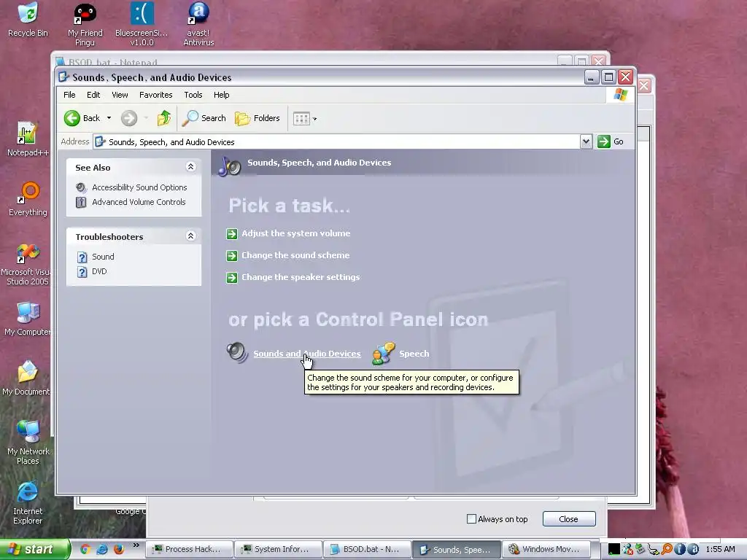Switch to Process Hacker taskbar button
The image size is (747, 560).
click(189, 549)
